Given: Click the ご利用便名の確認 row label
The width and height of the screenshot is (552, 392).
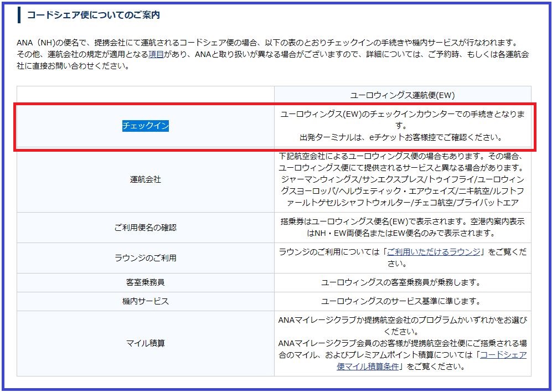Looking at the screenshot, I should [146, 228].
